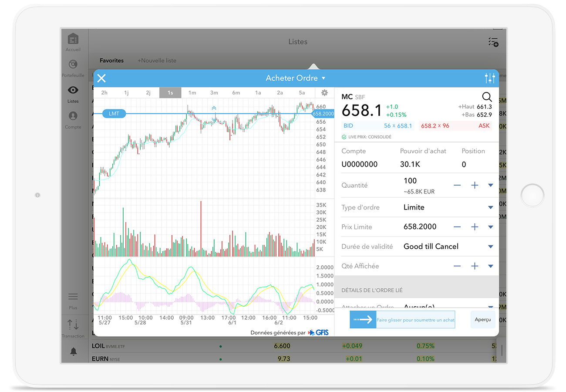566x392 pixels.
Task: Tap the iPad home button
Action: pos(532,196)
